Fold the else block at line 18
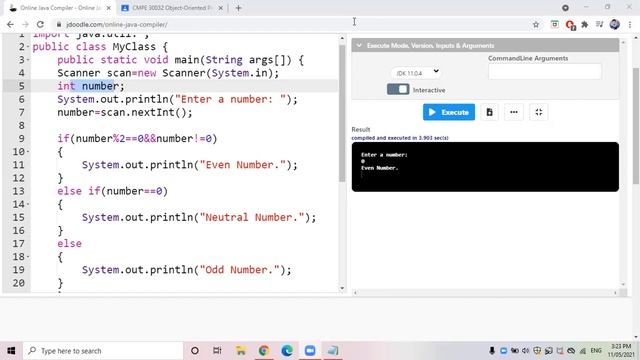This screenshot has width=640, height=360. click(x=28, y=257)
